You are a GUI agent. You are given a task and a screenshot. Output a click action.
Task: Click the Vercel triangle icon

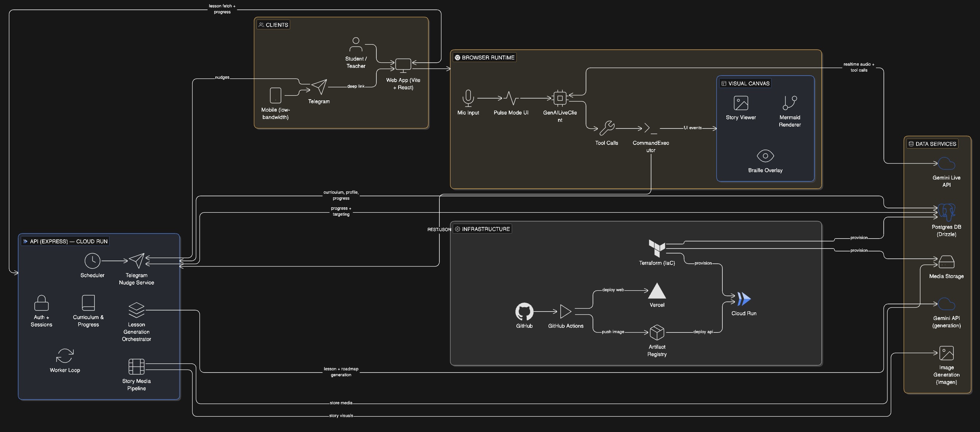657,291
